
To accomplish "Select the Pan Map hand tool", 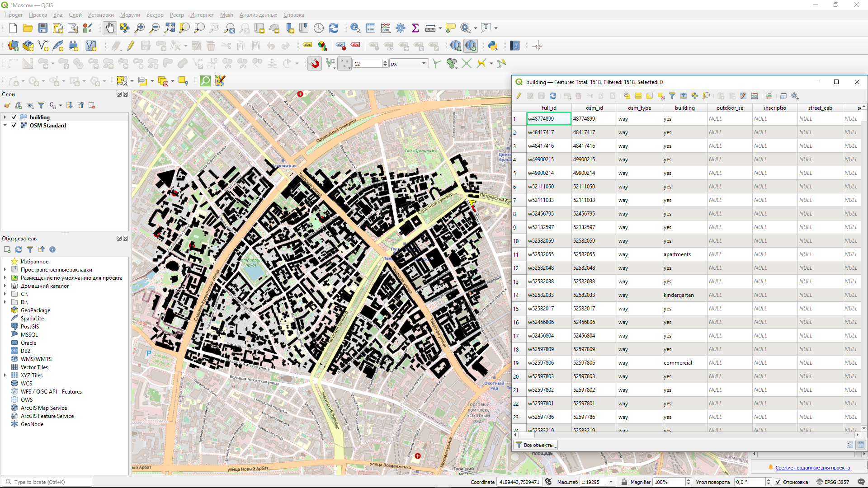I will point(110,28).
